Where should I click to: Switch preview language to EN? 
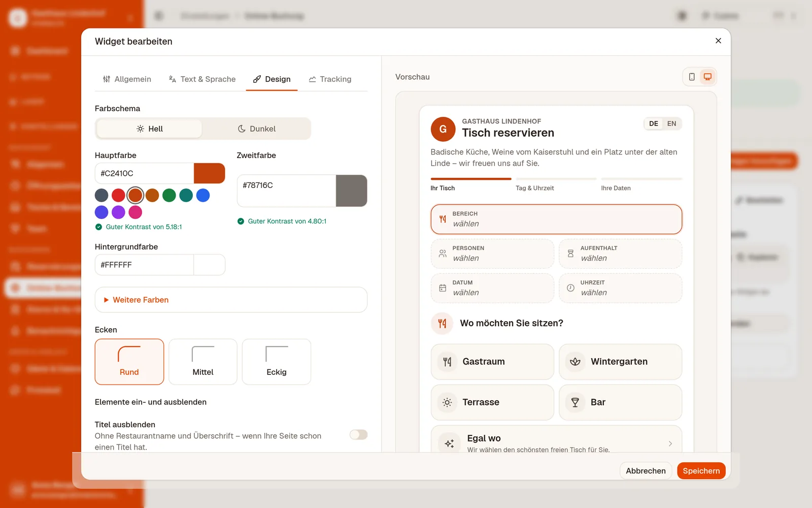(671, 123)
